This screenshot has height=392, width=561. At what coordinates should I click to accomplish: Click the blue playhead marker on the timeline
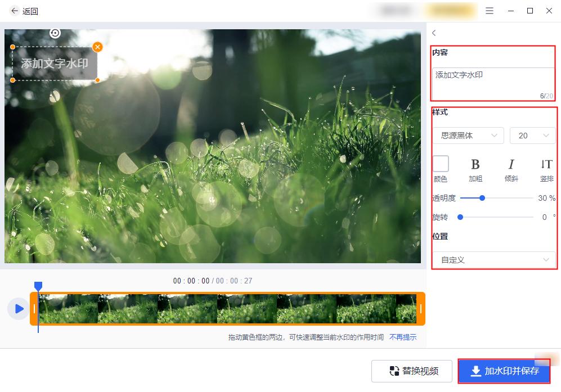[x=38, y=286]
